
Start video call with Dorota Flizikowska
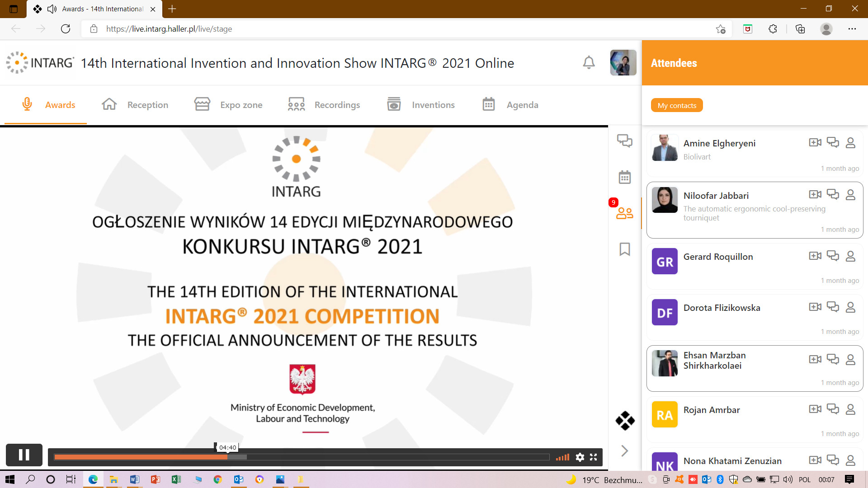pyautogui.click(x=815, y=307)
